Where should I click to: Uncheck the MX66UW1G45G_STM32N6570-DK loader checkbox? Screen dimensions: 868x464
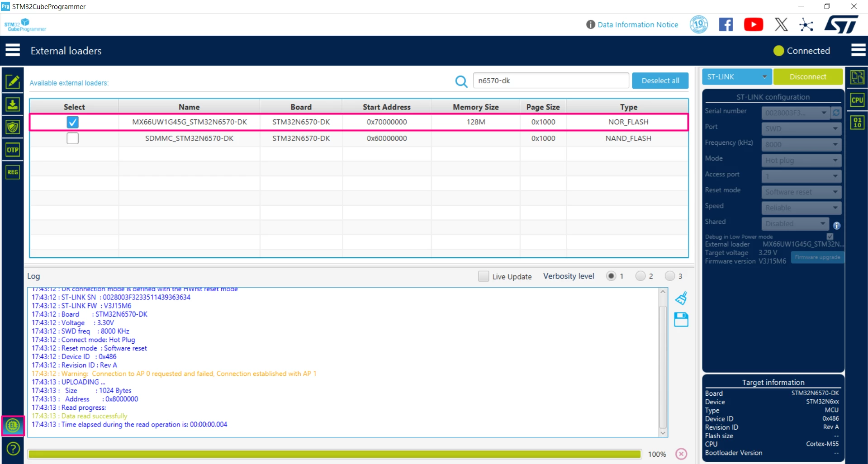point(72,122)
